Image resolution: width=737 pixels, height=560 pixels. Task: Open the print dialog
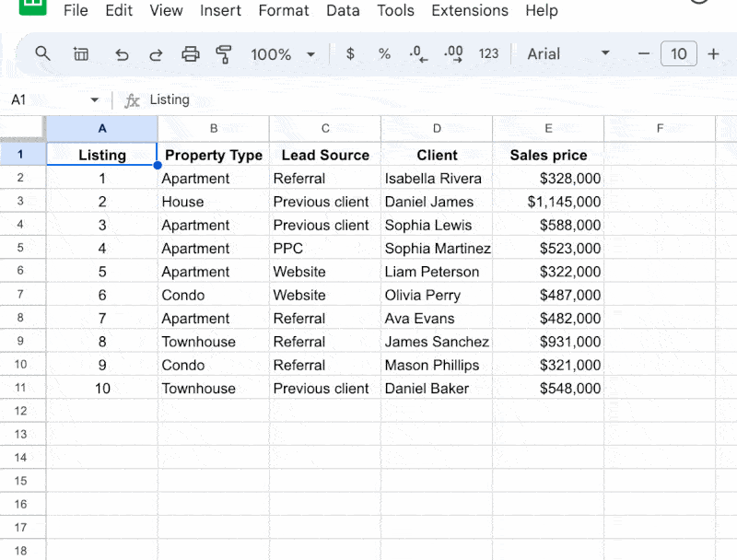191,53
